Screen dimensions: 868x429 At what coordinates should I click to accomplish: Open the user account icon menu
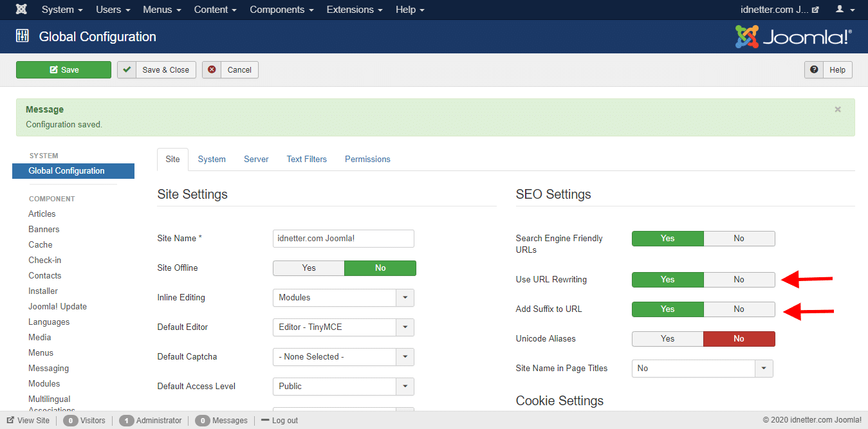pos(844,10)
